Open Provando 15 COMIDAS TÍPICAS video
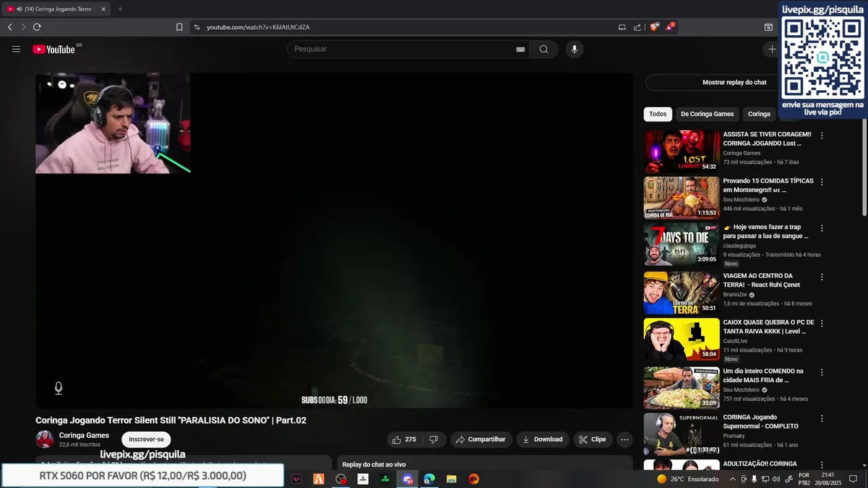This screenshot has height=488, width=868. pos(682,197)
